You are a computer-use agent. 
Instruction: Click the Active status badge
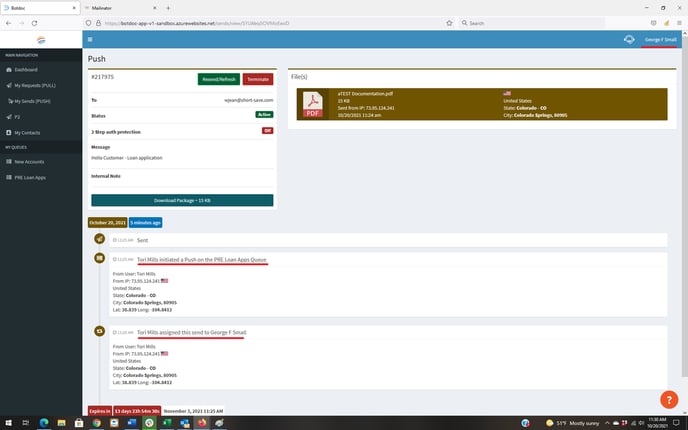(265, 115)
